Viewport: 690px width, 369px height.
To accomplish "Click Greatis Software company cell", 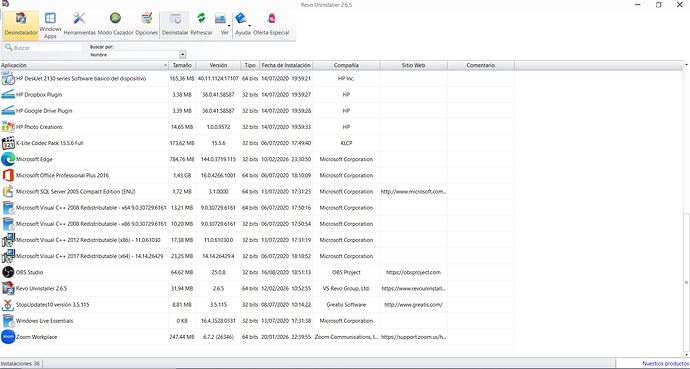I will coord(346,305).
